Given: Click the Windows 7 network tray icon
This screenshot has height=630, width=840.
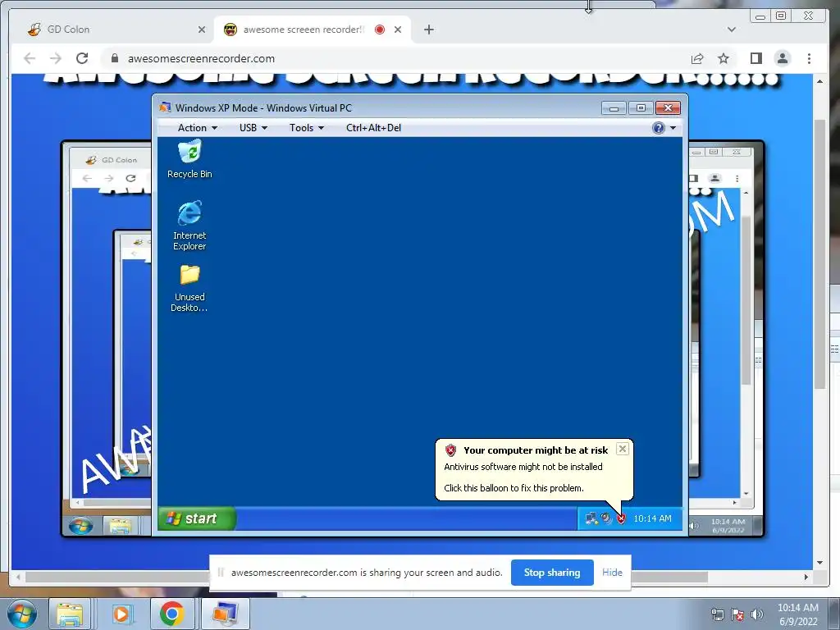Looking at the screenshot, I should coord(717,615).
